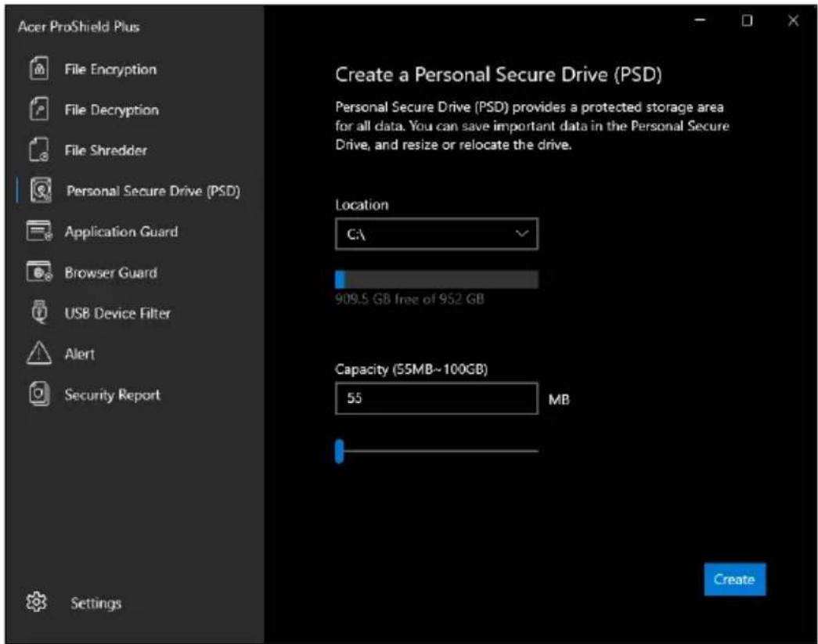Screen dimensions: 818x644
Task: Open USB Device Filter page
Action: pos(117,314)
